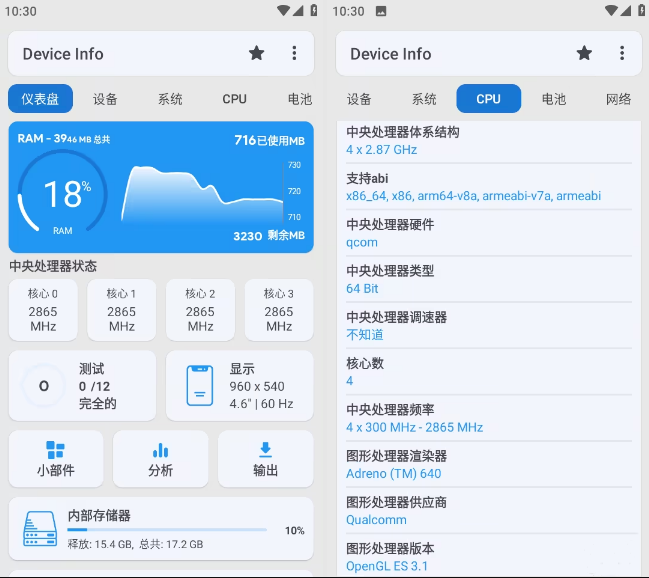Open the 分析 analysis button

[161, 458]
